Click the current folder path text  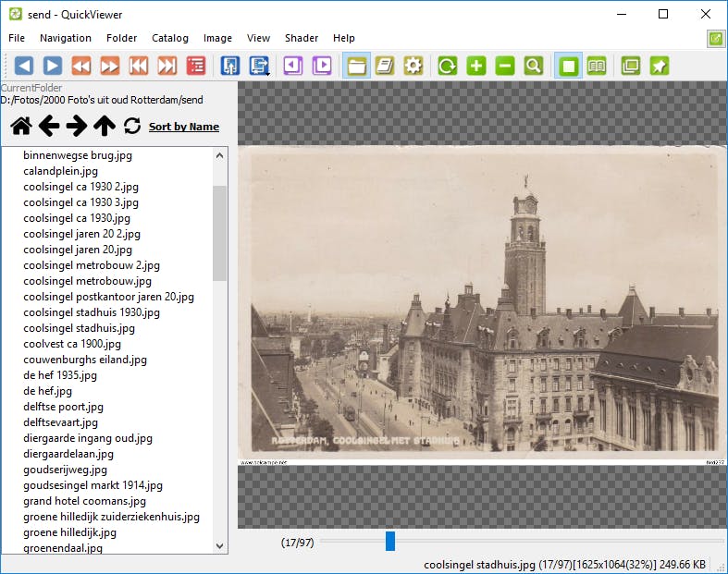click(102, 100)
